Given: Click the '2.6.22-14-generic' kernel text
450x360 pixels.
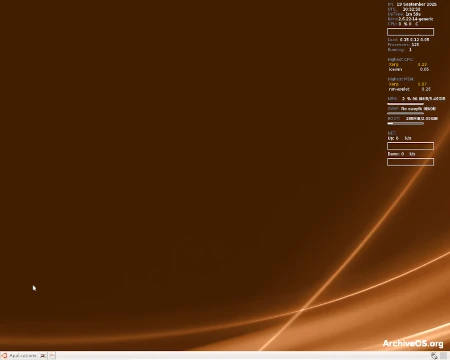Looking at the screenshot, I should pyautogui.click(x=416, y=19).
